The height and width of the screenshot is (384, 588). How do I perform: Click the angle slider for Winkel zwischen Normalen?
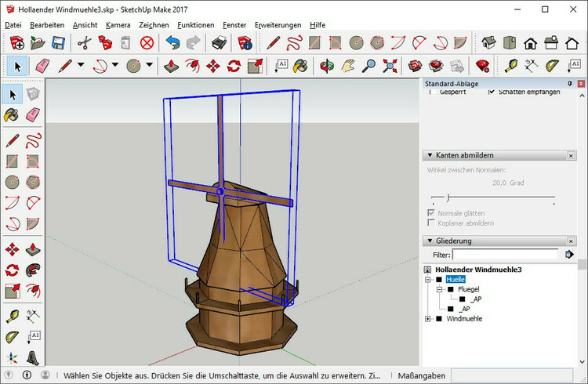pyautogui.click(x=448, y=198)
